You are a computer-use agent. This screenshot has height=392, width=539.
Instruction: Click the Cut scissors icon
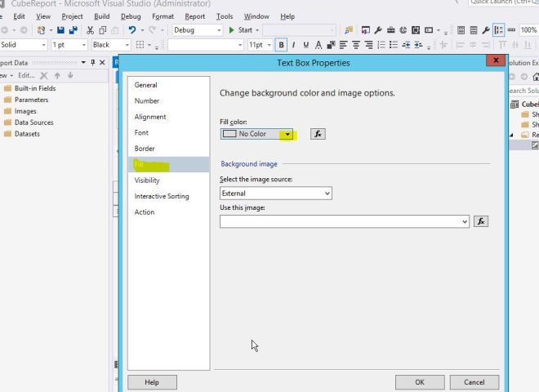(x=90, y=30)
